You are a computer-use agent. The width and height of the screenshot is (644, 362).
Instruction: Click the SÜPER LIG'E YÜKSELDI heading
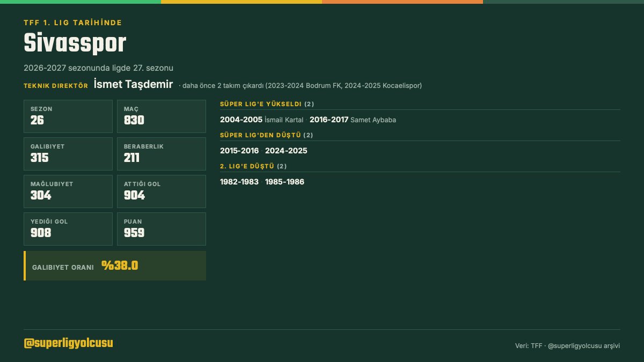tap(261, 104)
